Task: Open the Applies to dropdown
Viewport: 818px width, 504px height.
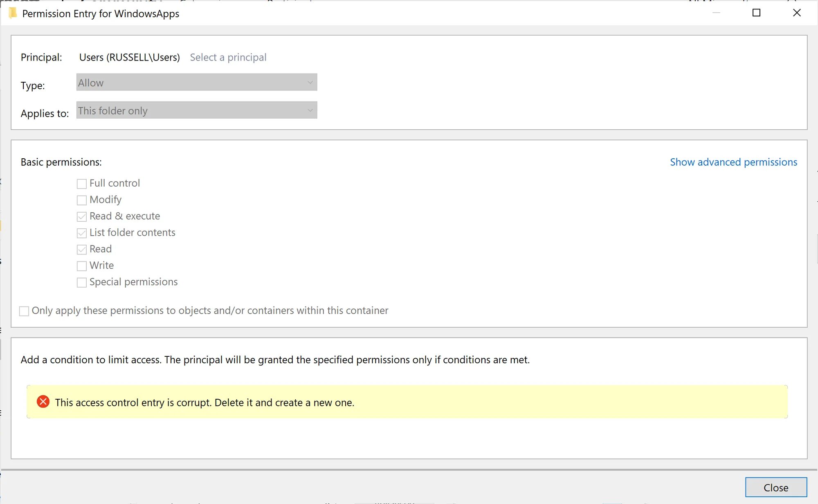Action: 196,110
